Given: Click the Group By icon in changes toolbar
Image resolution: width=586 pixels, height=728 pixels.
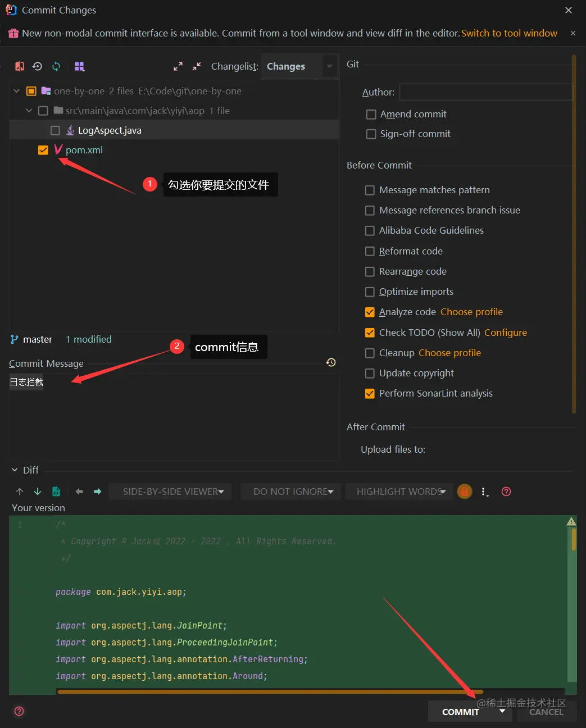Looking at the screenshot, I should [x=80, y=66].
